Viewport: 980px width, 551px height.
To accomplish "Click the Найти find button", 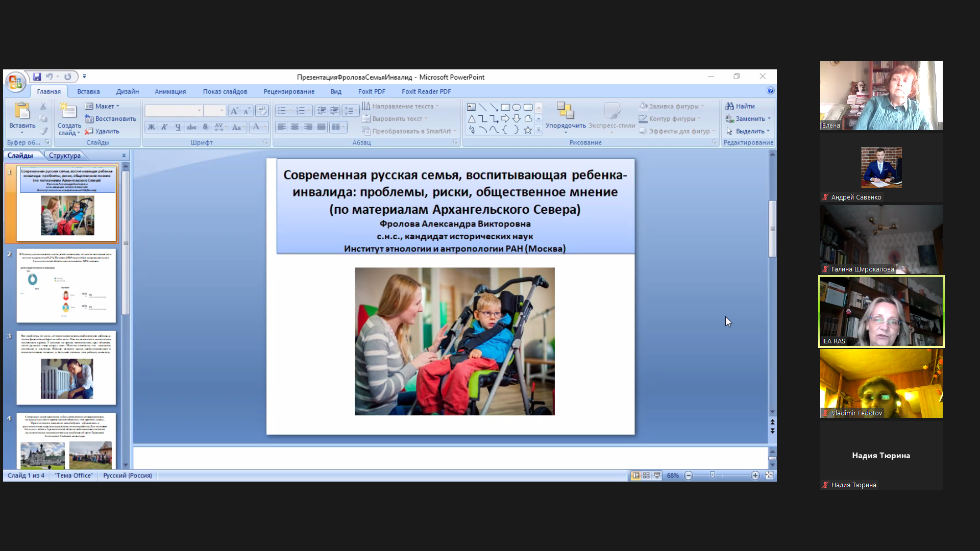I will pyautogui.click(x=740, y=106).
